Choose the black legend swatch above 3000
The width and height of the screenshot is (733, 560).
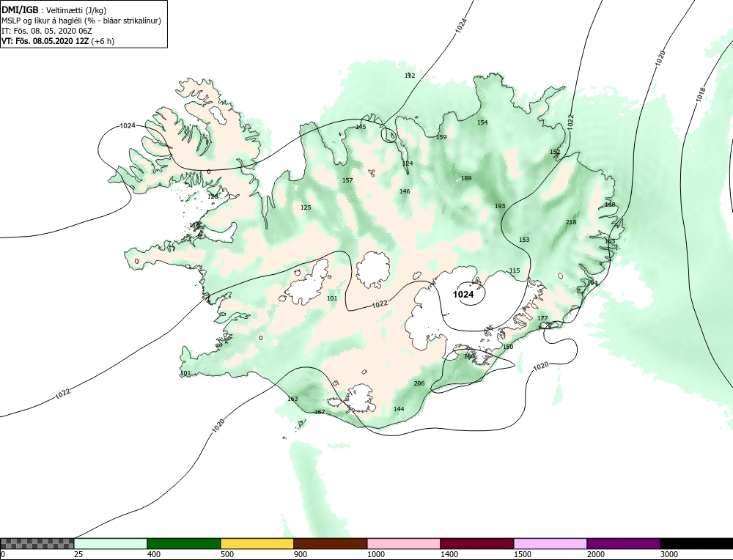tap(696, 543)
